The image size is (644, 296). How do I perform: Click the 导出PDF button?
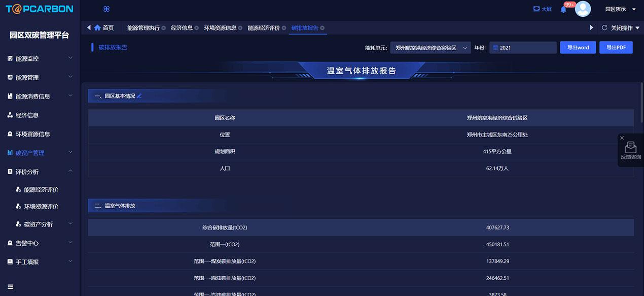point(616,48)
